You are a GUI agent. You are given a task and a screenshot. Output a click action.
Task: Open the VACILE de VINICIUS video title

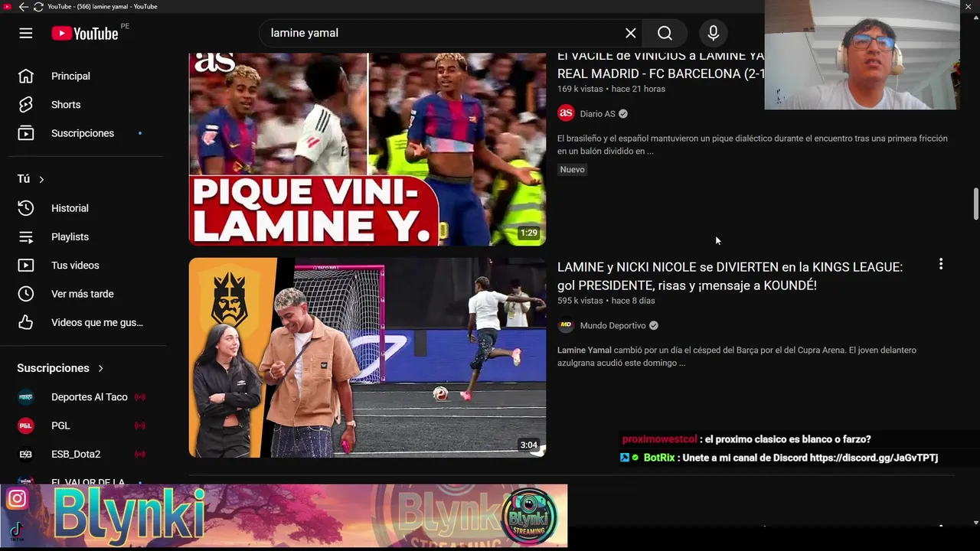click(660, 65)
